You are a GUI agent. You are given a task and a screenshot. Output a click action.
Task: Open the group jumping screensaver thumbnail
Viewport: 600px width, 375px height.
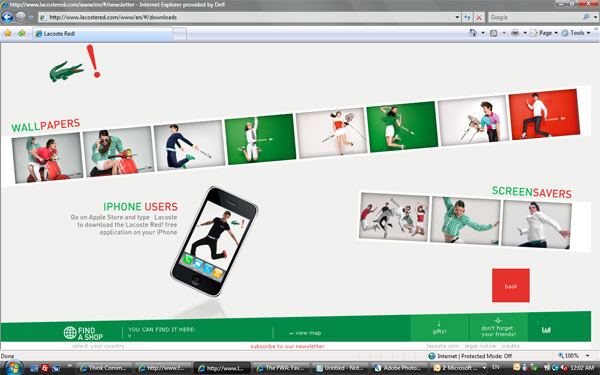(394, 217)
